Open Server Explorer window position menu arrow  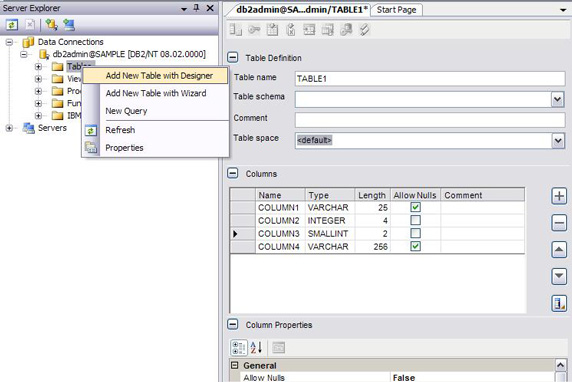point(184,9)
